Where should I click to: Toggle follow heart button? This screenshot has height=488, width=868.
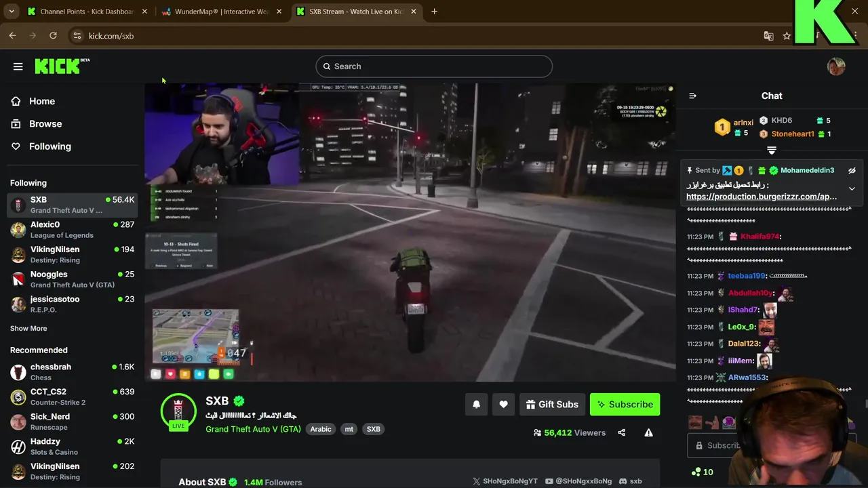[x=503, y=405]
